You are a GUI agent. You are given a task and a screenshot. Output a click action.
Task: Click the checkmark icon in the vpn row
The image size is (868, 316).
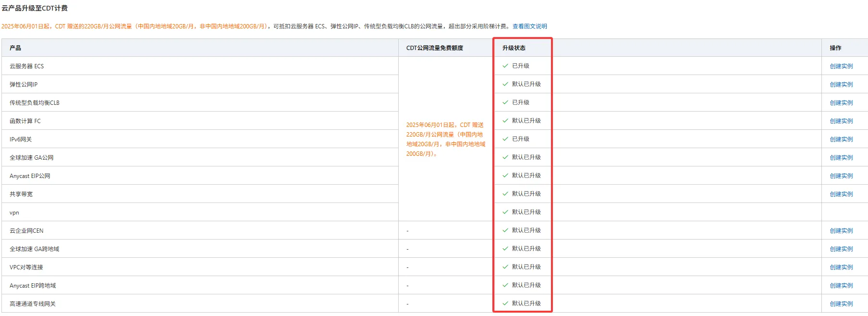505,212
